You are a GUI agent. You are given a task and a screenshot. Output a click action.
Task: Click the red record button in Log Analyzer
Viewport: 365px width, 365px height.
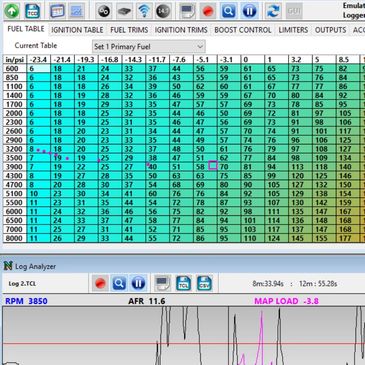(100, 283)
